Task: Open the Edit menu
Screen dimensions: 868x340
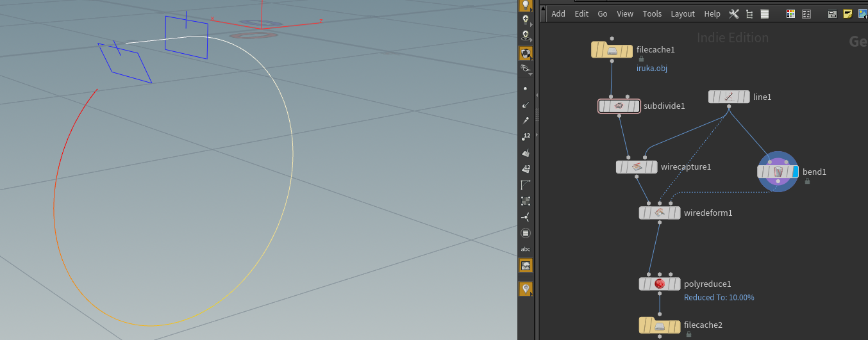Action: [x=581, y=13]
